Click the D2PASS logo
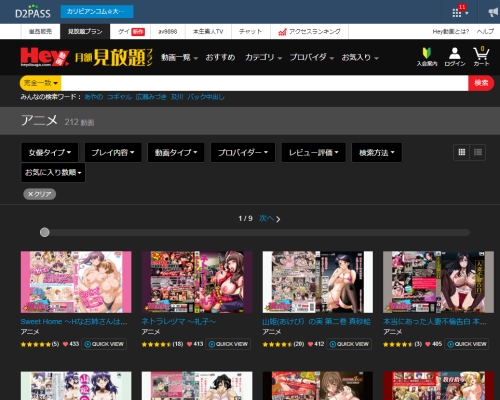This screenshot has width=500, height=400. [33, 12]
